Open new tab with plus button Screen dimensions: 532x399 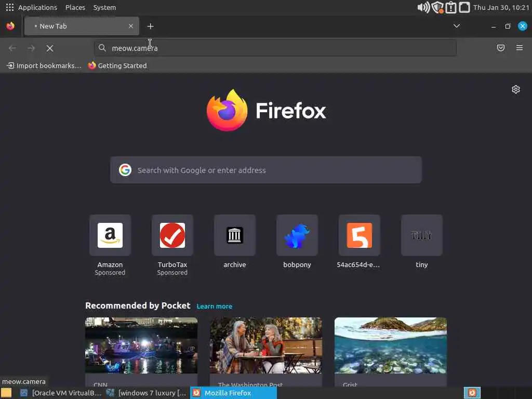150,26
